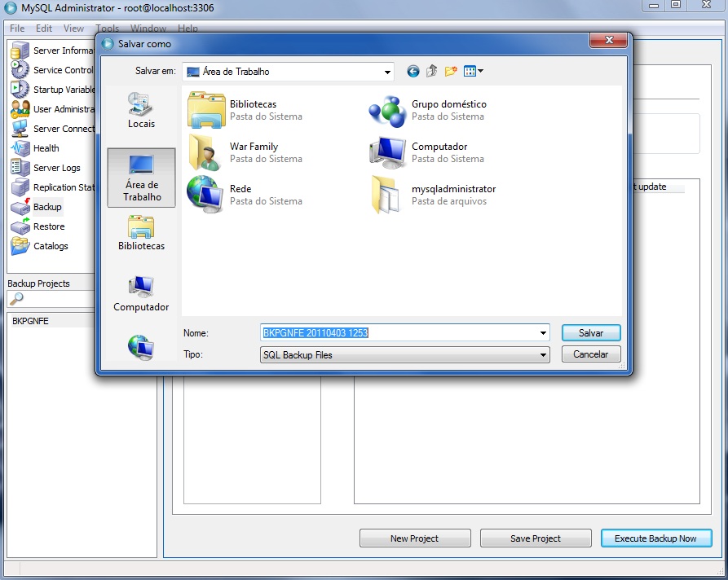The height and width of the screenshot is (580, 728).
Task: Open the Tools menu
Action: point(108,29)
